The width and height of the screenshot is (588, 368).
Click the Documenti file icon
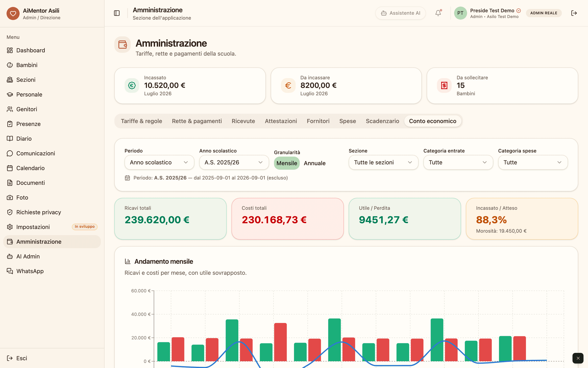(x=10, y=183)
